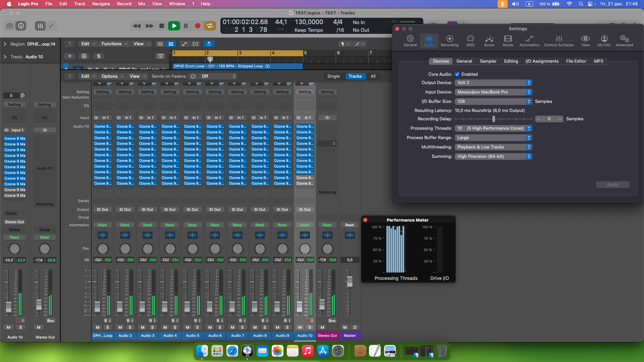Click the Rewind transport button

click(137, 26)
